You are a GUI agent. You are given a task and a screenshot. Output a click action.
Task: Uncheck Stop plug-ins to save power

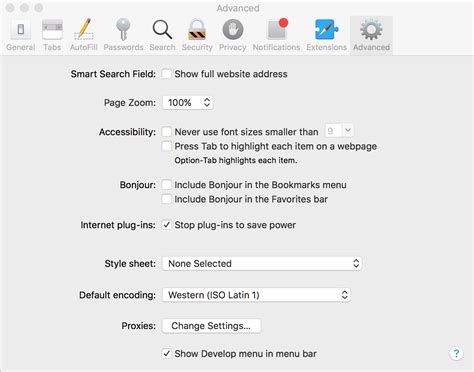167,225
